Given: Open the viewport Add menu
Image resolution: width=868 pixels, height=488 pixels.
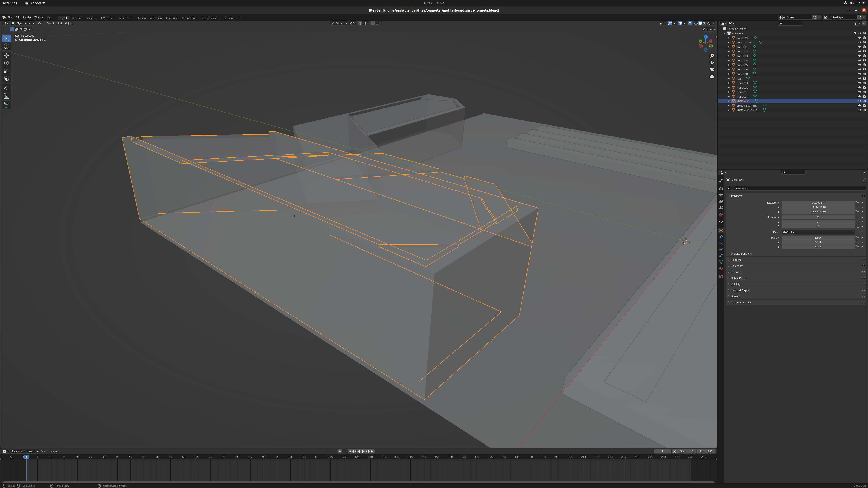Looking at the screenshot, I should pyautogui.click(x=60, y=23).
